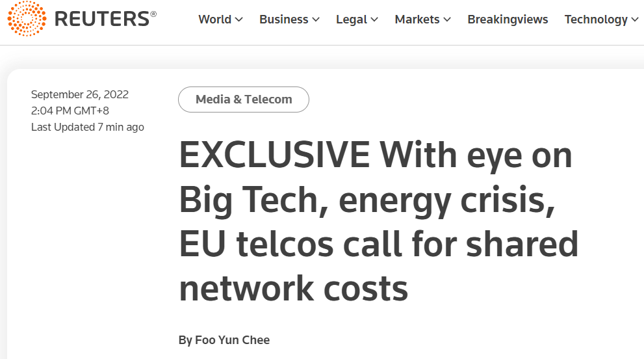Go to Breakingviews section

508,20
